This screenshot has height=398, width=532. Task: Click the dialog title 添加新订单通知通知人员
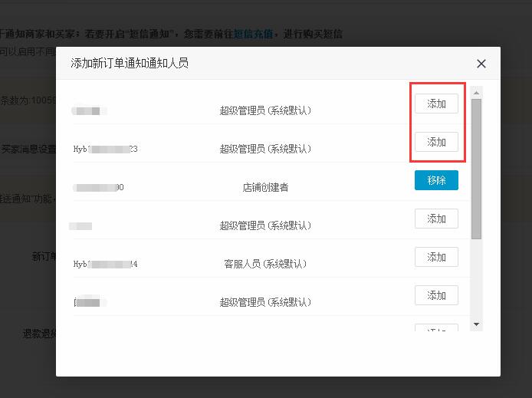[130, 63]
